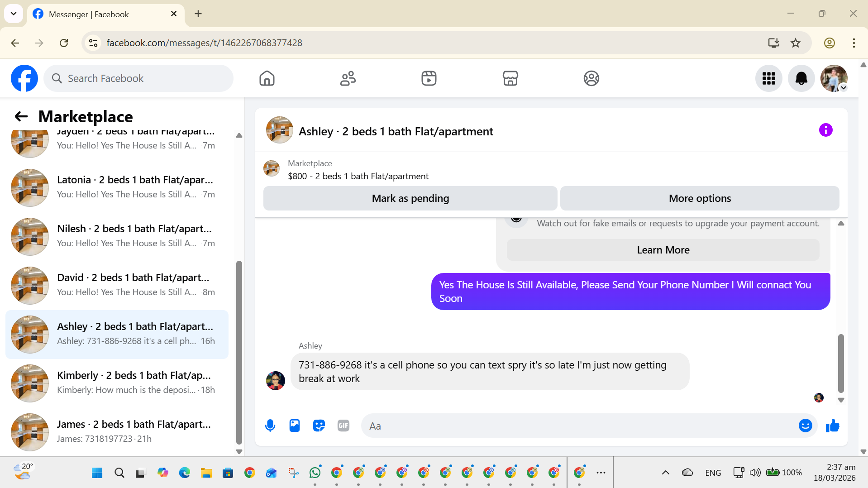Viewport: 868px width, 488px height.
Task: Click the conversation list scroll-up arrow
Action: (x=239, y=135)
